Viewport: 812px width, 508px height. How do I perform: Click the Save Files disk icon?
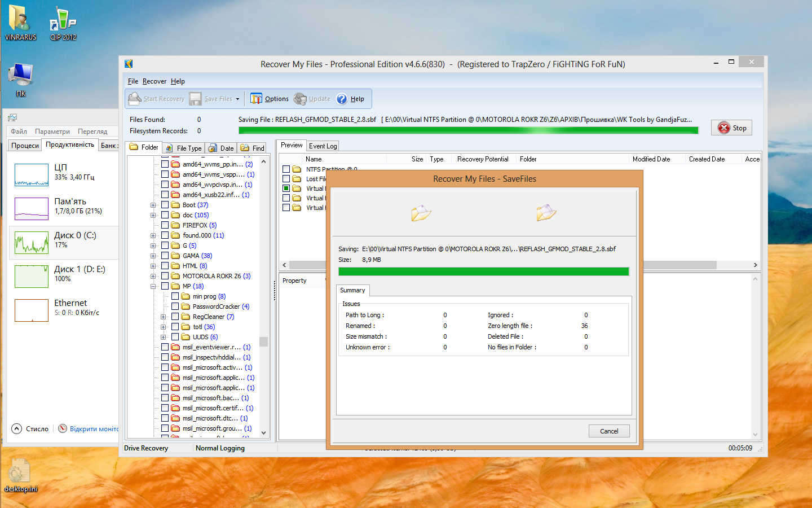coord(195,99)
